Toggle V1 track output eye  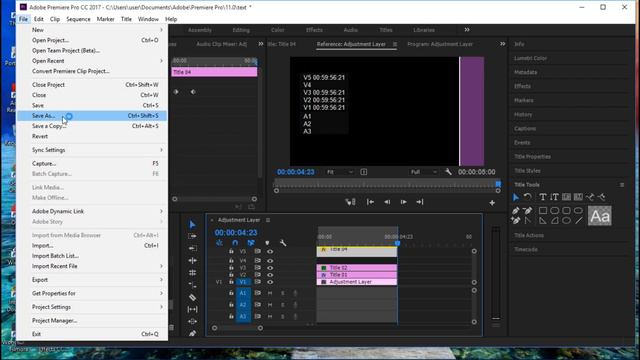click(x=270, y=282)
